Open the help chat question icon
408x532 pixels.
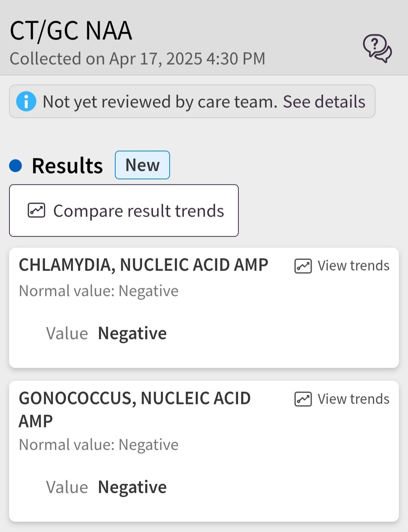click(377, 48)
